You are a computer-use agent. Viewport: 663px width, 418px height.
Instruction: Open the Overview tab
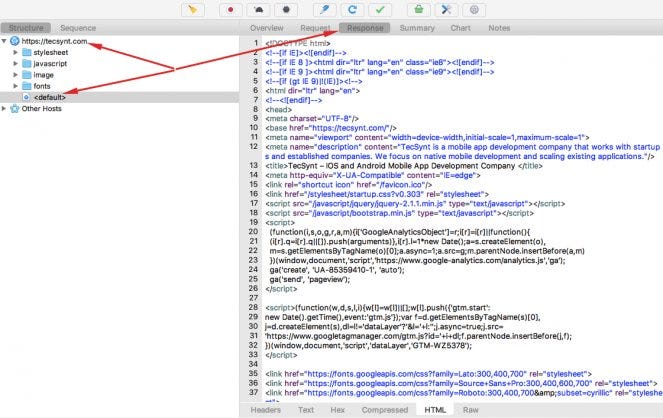266,28
